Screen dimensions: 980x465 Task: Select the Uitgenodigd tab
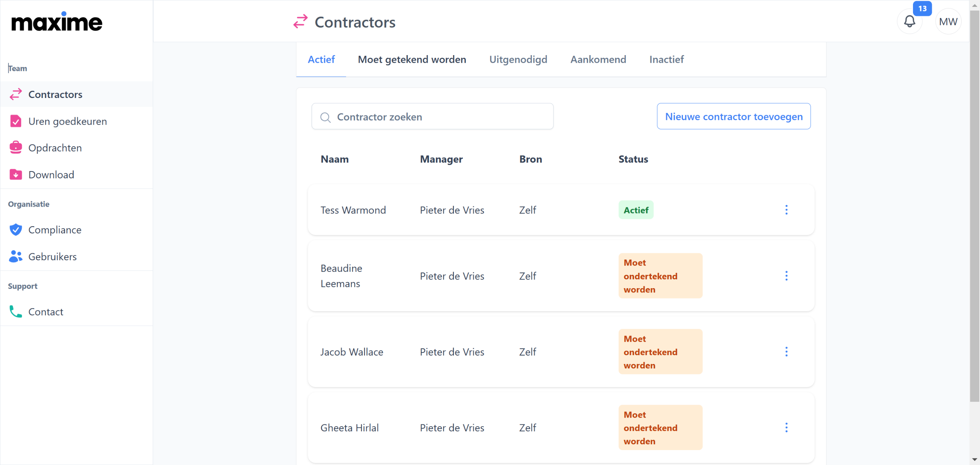click(518, 60)
